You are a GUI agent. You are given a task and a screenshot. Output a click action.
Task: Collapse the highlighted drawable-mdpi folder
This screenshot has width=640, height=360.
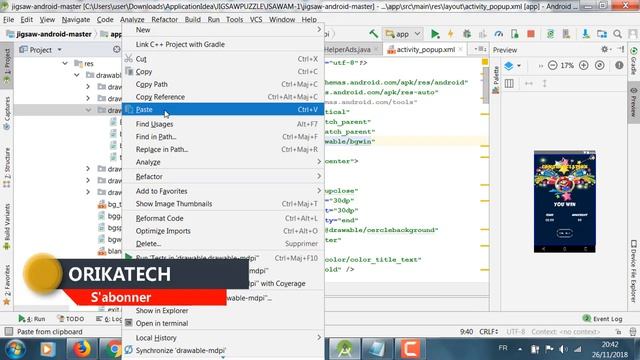88,110
